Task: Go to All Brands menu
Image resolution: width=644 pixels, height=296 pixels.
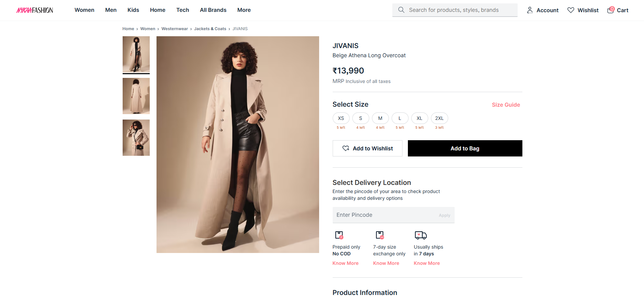Action: [x=213, y=10]
